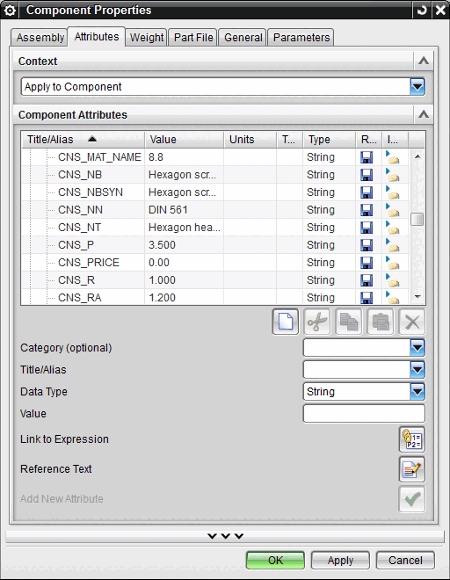Click inherited icon in CNS_MAT_NAME row
450x580 pixels.
click(393, 157)
